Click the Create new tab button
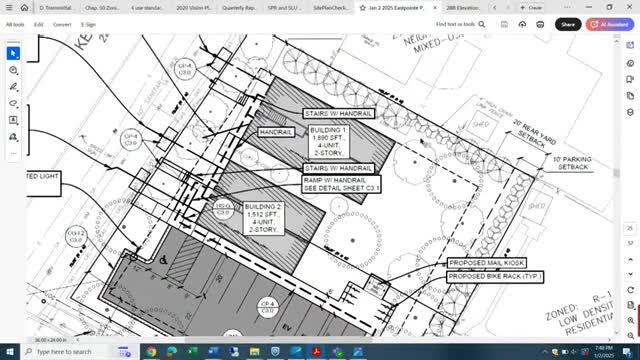Image resolution: width=640 pixels, height=360 pixels. click(x=531, y=8)
